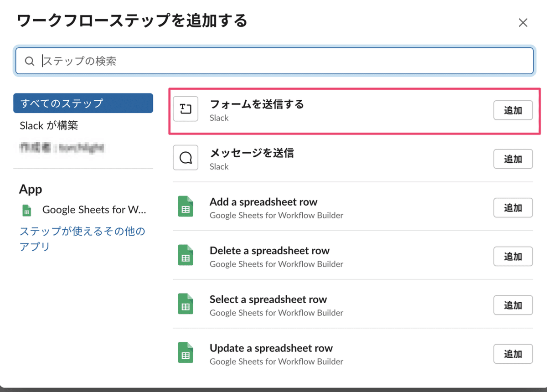547x392 pixels.
Task: Click the magnifier icon in the search box
Action: coord(30,61)
